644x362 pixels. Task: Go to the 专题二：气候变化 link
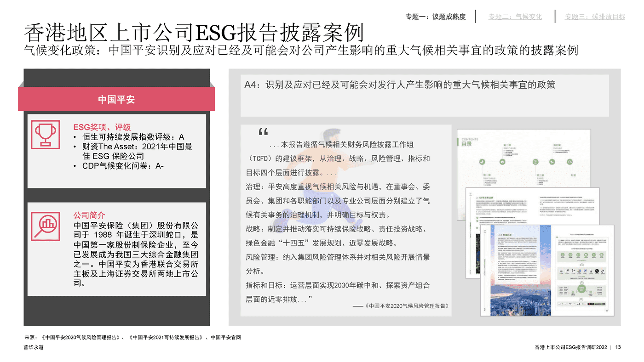(x=515, y=17)
